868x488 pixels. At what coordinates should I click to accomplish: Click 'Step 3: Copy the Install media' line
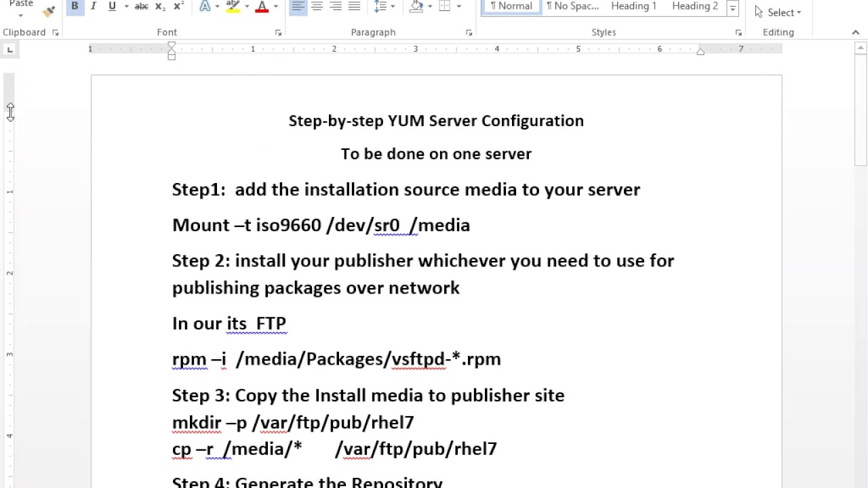pyautogui.click(x=368, y=395)
